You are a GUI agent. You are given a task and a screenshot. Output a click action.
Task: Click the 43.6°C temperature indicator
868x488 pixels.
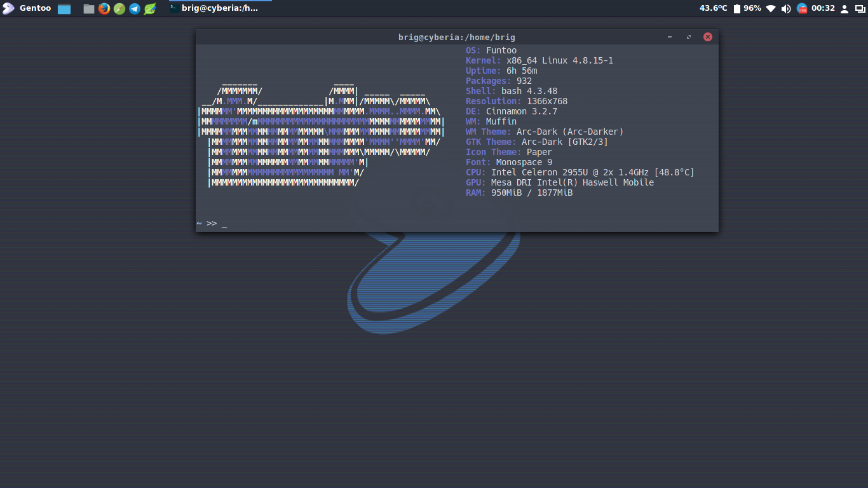click(x=713, y=8)
